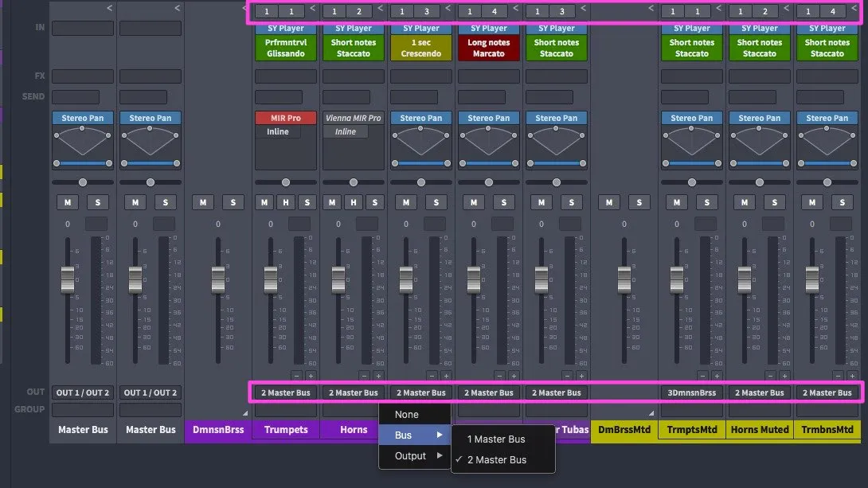868x488 pixels.
Task: Open the Prfrmntrvl Glissando patch on Trumpets
Action: pyautogui.click(x=286, y=48)
